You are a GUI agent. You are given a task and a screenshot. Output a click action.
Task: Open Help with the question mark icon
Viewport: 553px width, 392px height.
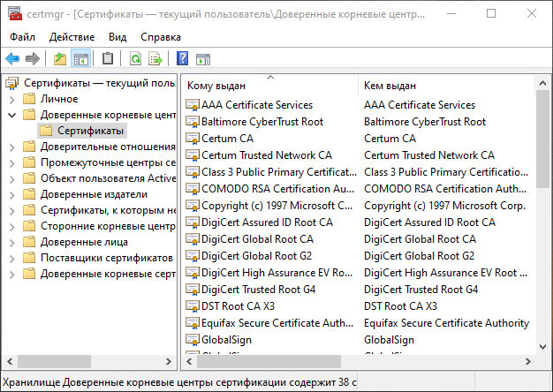182,58
